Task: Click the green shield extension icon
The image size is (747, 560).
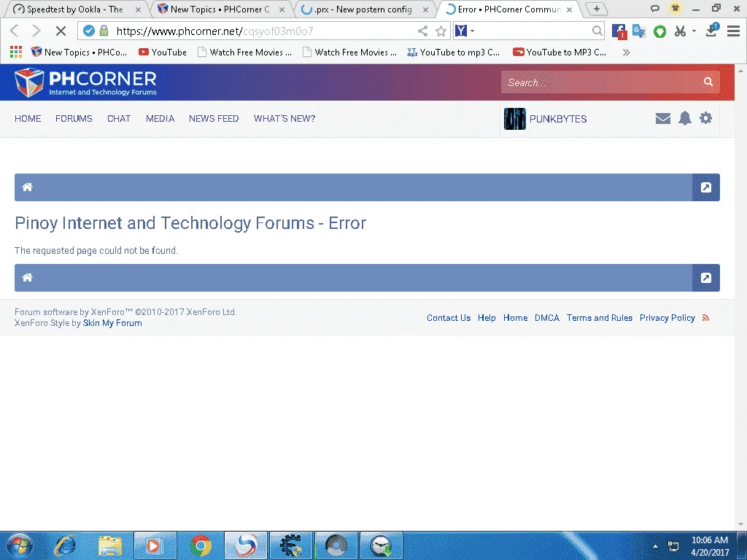Action: (659, 31)
